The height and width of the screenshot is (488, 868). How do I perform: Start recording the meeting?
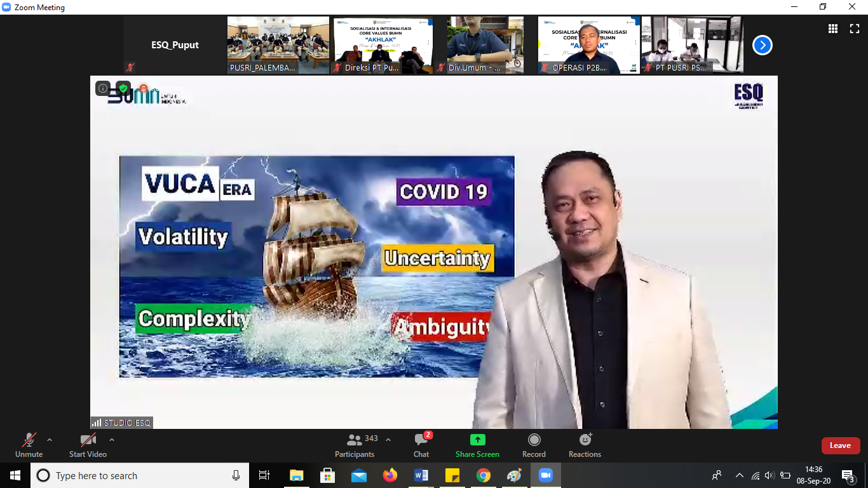click(534, 445)
